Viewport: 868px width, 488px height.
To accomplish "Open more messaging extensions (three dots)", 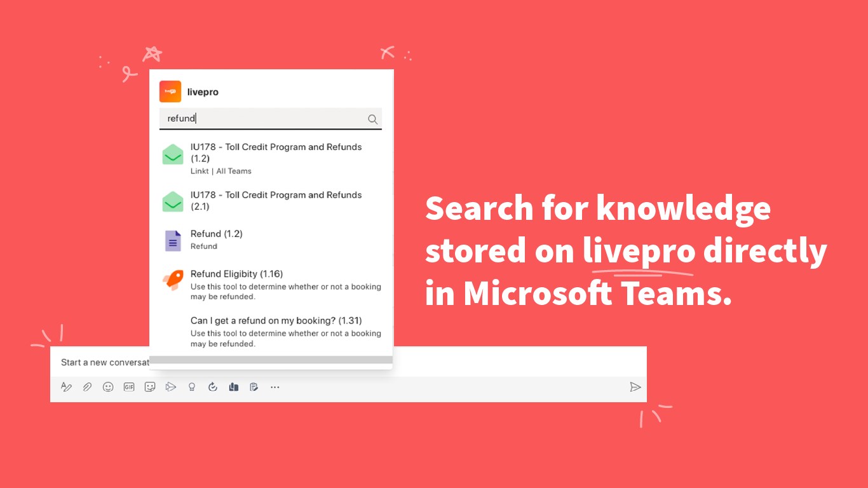I will point(275,386).
